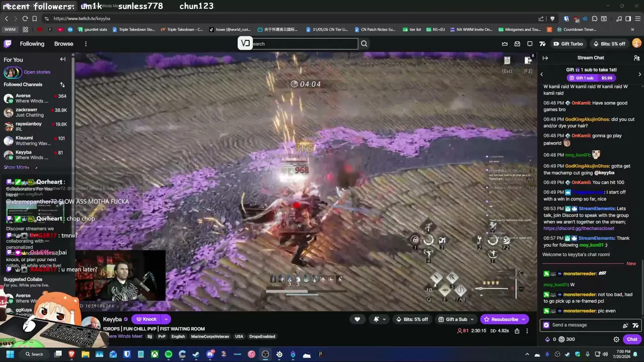Launch Xbox app from the taskbar
The image size is (644, 362).
pos(155,354)
